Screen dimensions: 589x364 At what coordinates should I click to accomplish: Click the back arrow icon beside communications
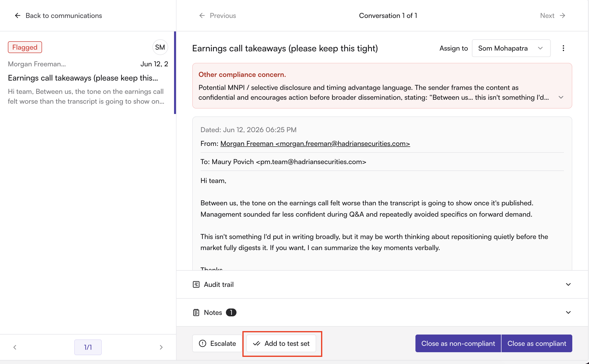17,16
